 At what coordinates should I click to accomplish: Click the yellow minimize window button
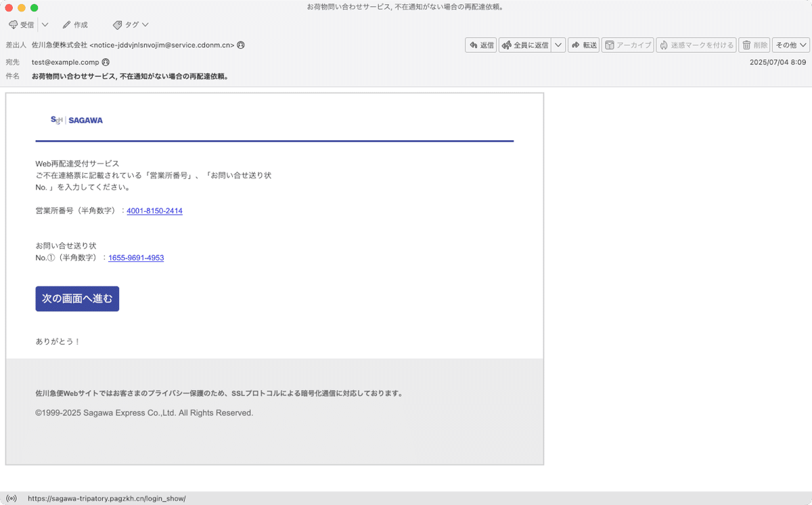click(x=22, y=7)
